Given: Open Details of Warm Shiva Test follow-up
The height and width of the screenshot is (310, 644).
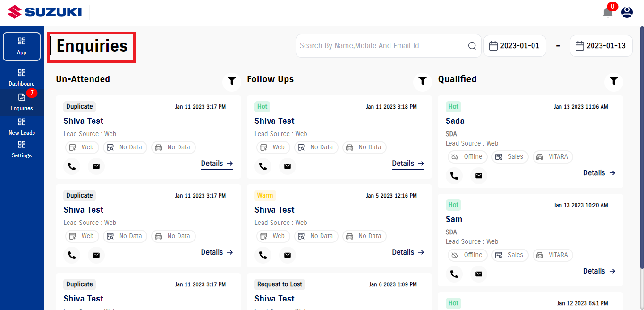Looking at the screenshot, I should click(408, 253).
